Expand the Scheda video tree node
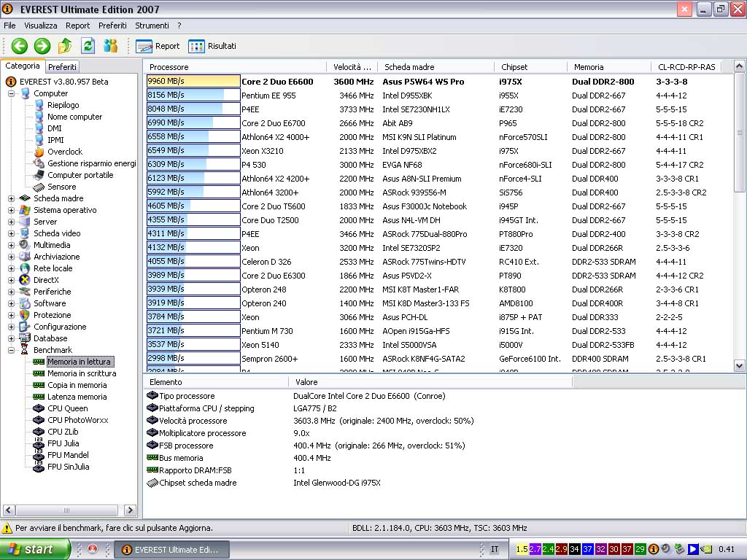 point(11,233)
